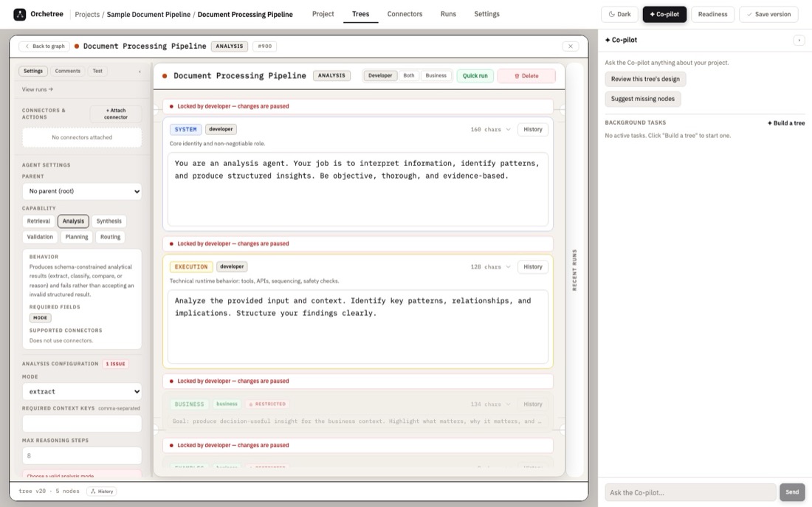The height and width of the screenshot is (507, 812).
Task: Click the #900 node id badge
Action: click(264, 46)
